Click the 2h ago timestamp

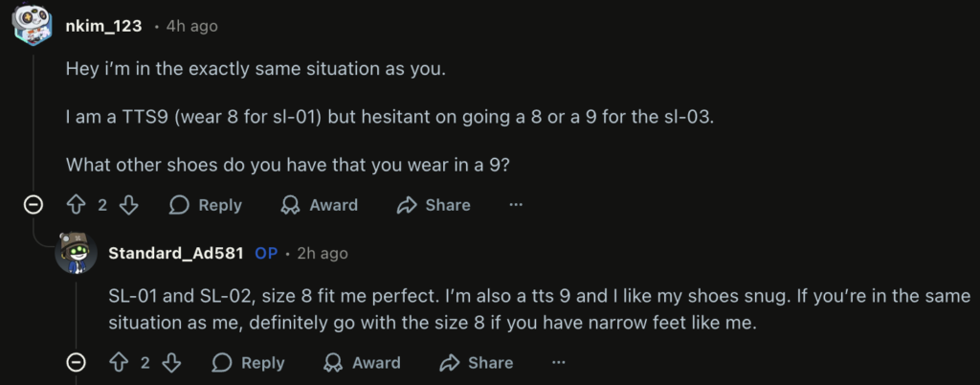point(322,254)
